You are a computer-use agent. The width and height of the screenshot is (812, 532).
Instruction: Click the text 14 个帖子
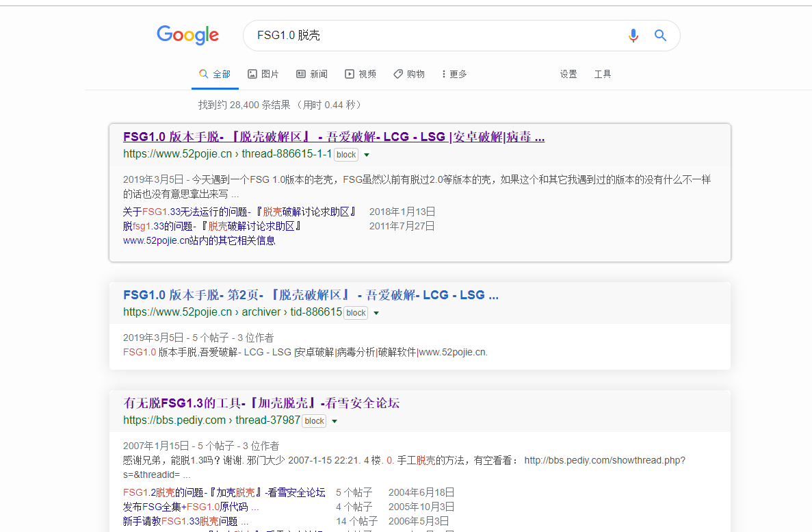357,521
